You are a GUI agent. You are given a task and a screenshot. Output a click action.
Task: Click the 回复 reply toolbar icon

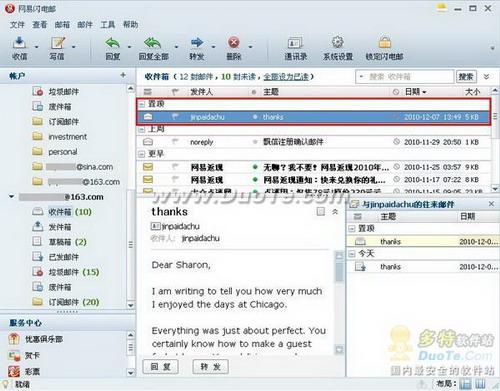(113, 43)
